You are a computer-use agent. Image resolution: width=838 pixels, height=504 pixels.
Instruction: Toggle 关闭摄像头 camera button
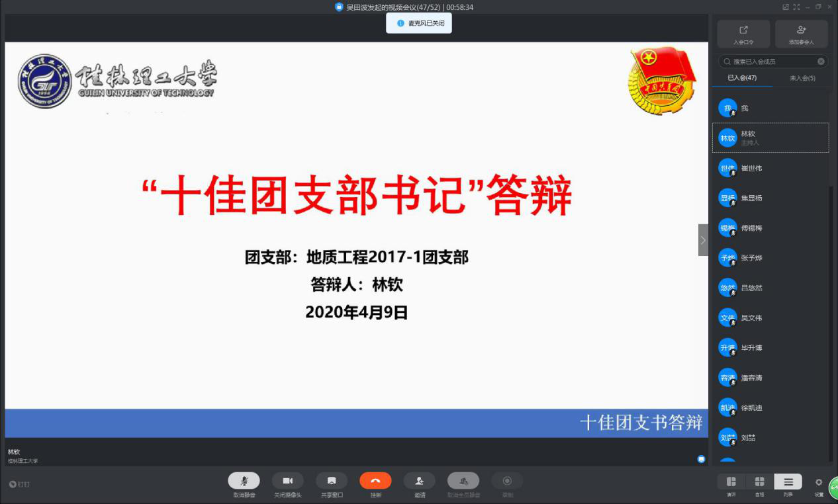[x=288, y=481]
